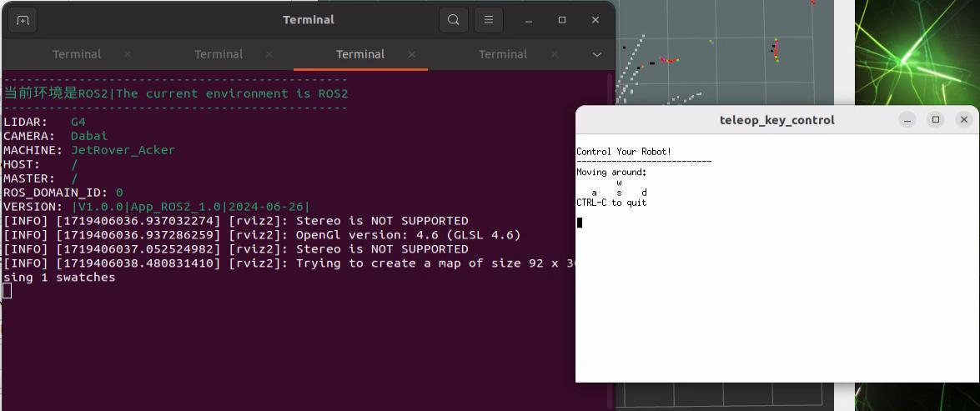Click the VERSION line in terminal
This screenshot has width=980, height=411.
(x=157, y=207)
